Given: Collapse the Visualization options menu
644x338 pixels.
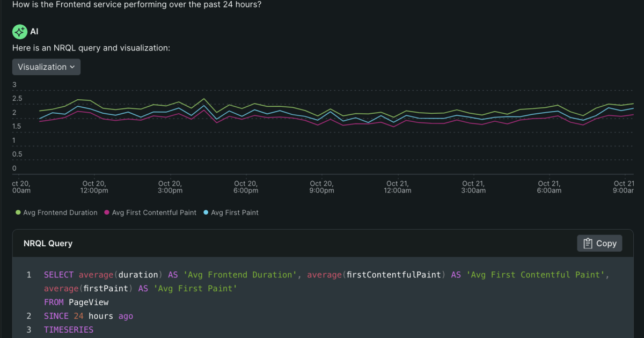Looking at the screenshot, I should click(46, 67).
